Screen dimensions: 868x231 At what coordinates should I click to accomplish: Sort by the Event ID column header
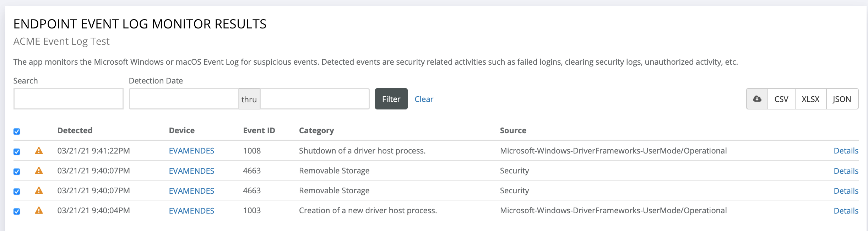pyautogui.click(x=259, y=130)
